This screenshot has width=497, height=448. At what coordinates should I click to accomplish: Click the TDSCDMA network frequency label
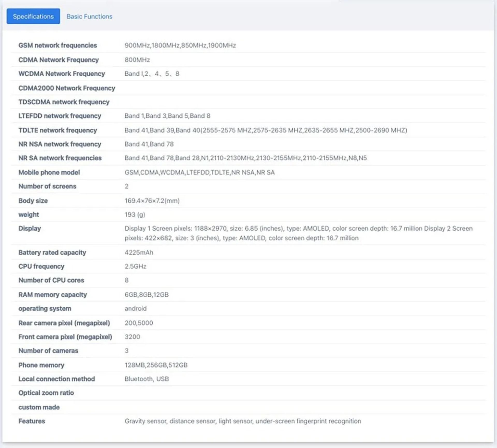tap(64, 102)
